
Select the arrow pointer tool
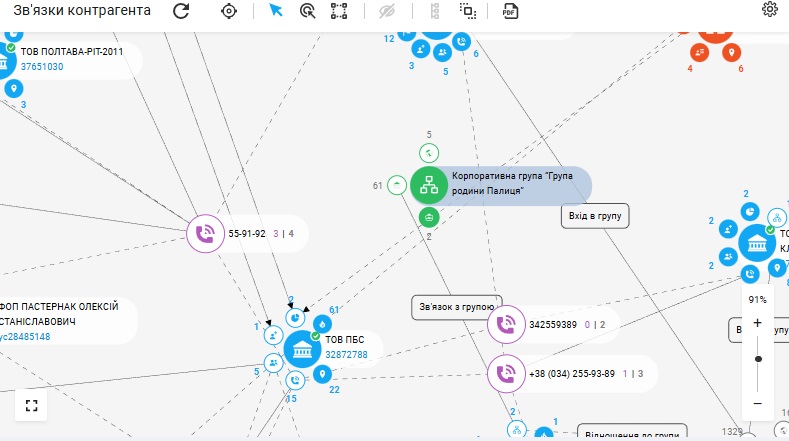pyautogui.click(x=277, y=11)
